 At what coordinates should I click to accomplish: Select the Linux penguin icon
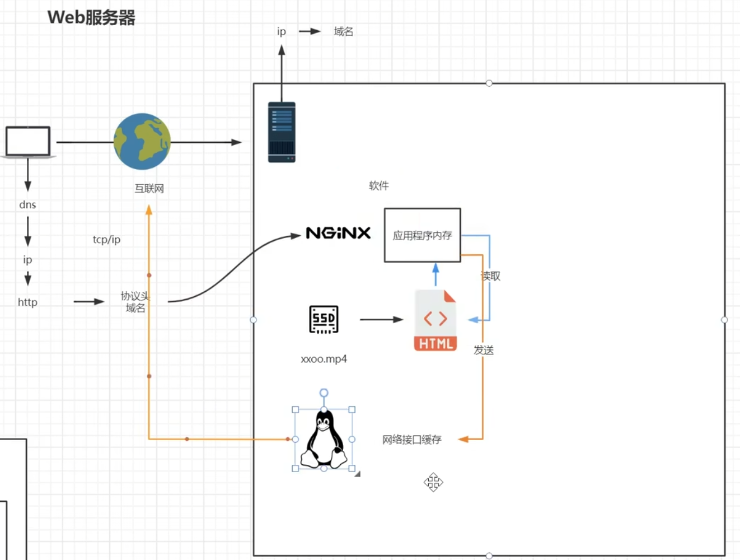(x=324, y=440)
